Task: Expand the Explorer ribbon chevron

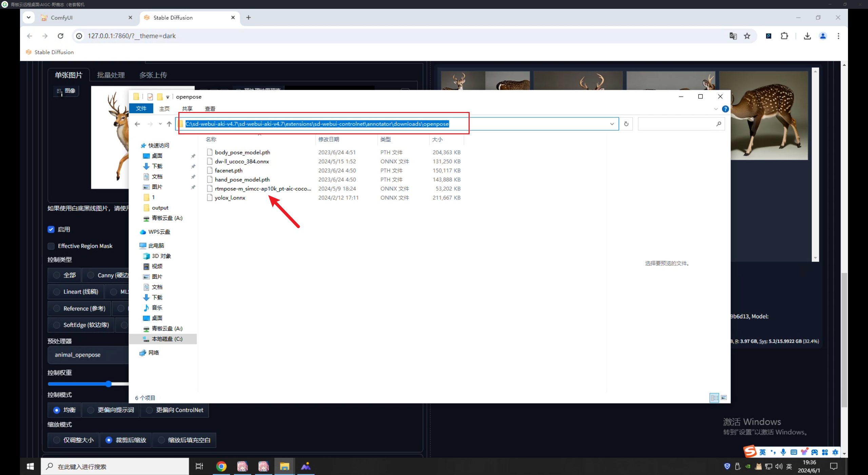Action: coord(716,109)
